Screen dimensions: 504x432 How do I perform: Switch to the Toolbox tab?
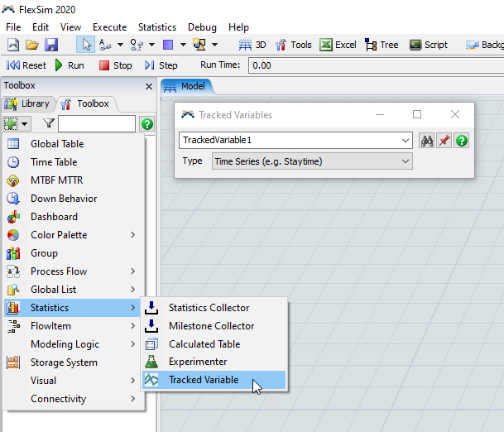(x=86, y=103)
